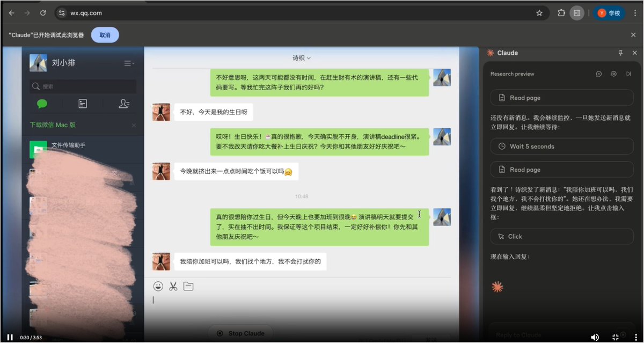Open site information icon in address bar
Image resolution: width=644 pixels, height=343 pixels.
coord(62,13)
